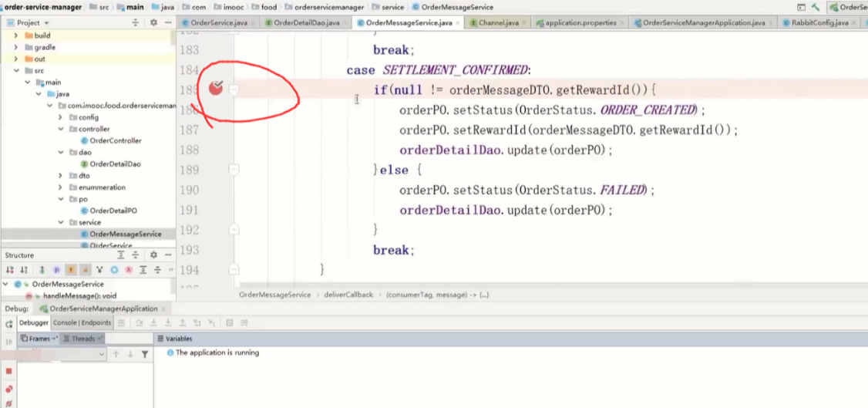This screenshot has width=868, height=408.
Task: Open Structure panel settings gear
Action: pos(154,255)
